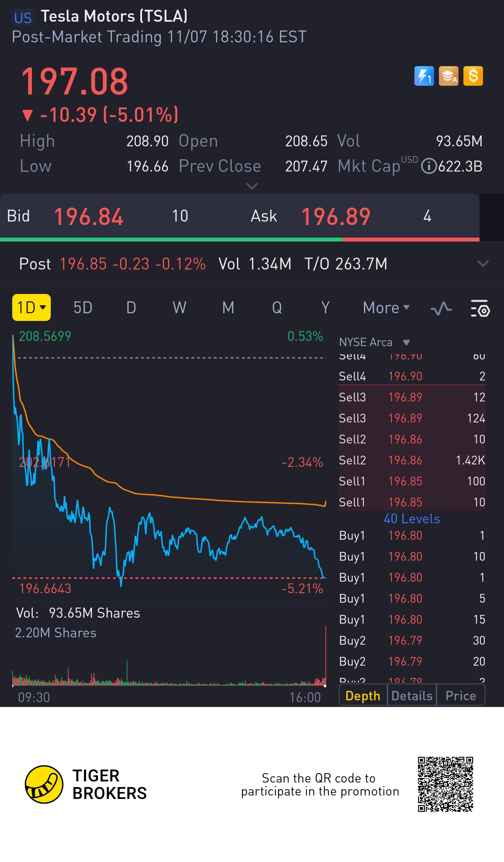The width and height of the screenshot is (504, 862).
Task: Open chart display settings icon
Action: 480,308
